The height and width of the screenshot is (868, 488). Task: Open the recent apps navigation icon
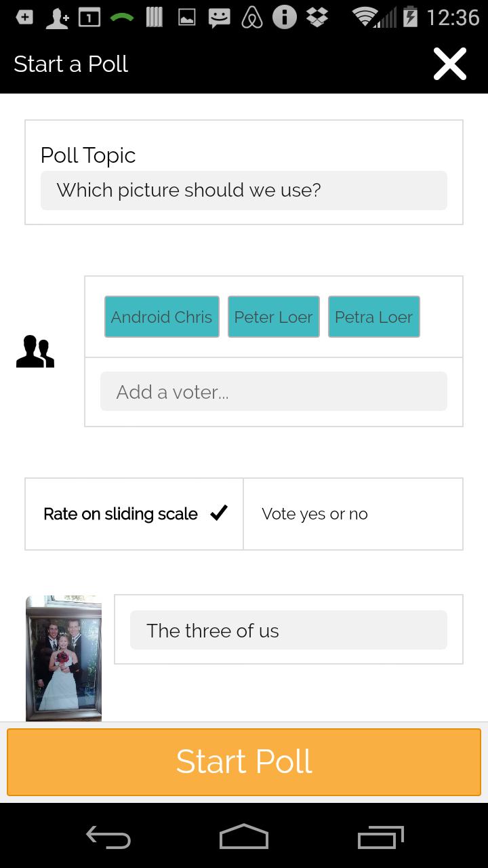point(380,837)
